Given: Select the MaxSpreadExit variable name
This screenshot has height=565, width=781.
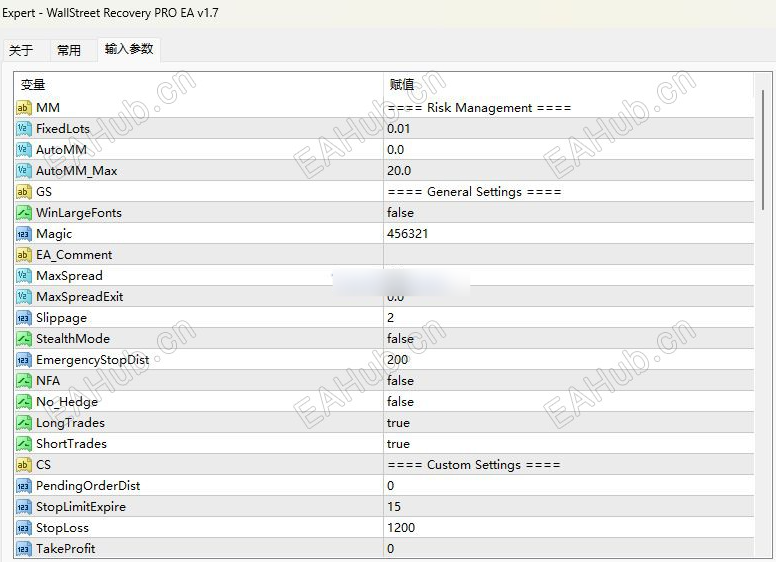Looking at the screenshot, I should click(80, 297).
